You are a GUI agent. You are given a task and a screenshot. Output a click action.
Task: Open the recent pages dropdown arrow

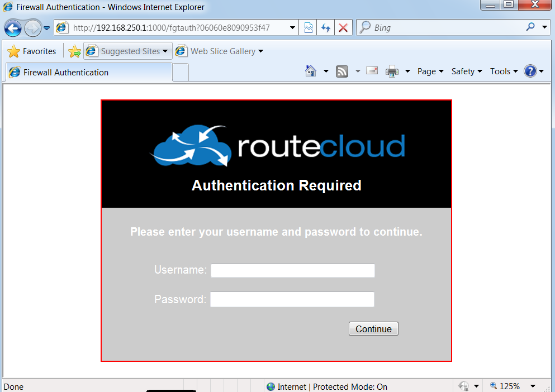click(46, 28)
